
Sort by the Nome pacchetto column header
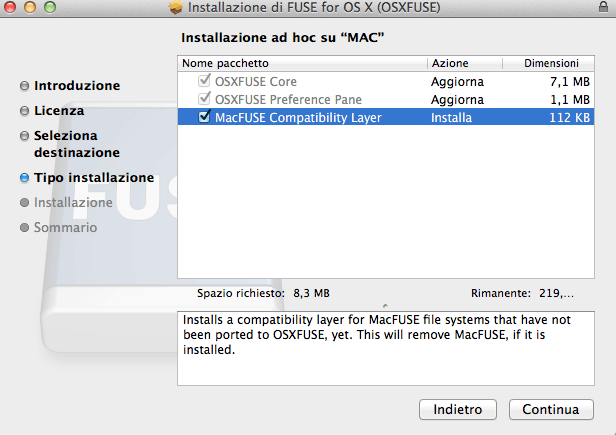click(302, 63)
